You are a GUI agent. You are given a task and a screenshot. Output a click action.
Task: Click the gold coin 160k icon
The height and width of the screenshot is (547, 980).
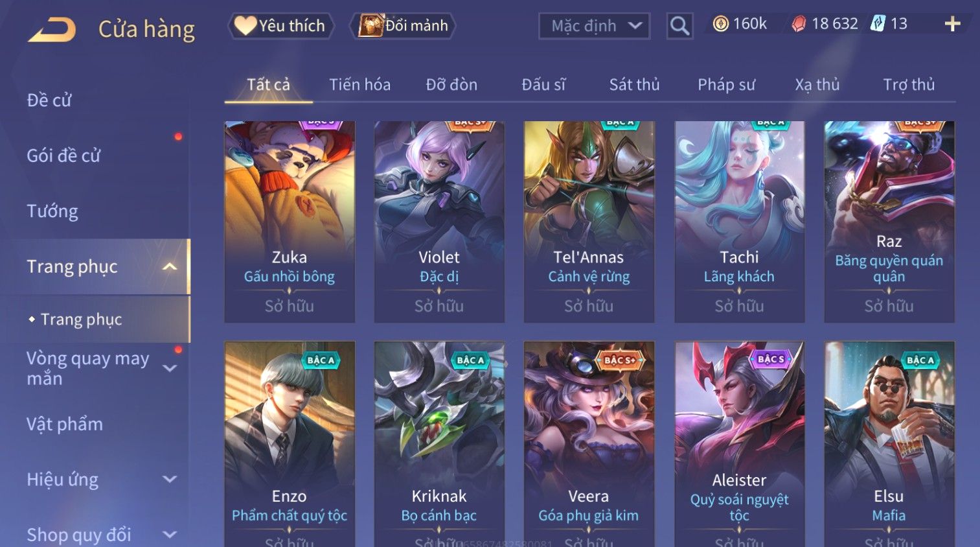(x=720, y=24)
